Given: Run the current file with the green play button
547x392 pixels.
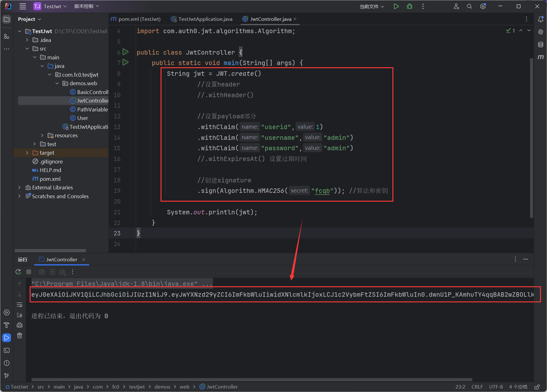Looking at the screenshot, I should (x=396, y=6).
